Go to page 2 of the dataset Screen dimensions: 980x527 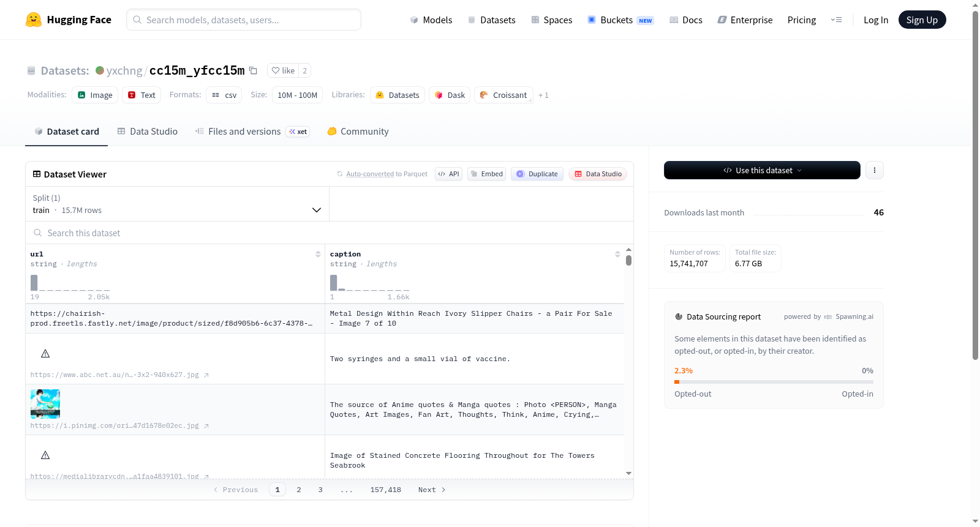coord(299,490)
